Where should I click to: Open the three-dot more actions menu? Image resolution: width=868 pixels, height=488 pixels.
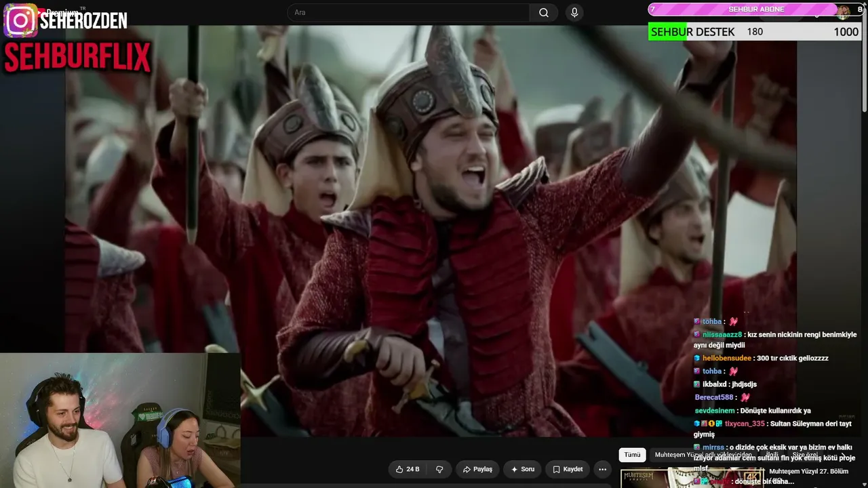(602, 469)
